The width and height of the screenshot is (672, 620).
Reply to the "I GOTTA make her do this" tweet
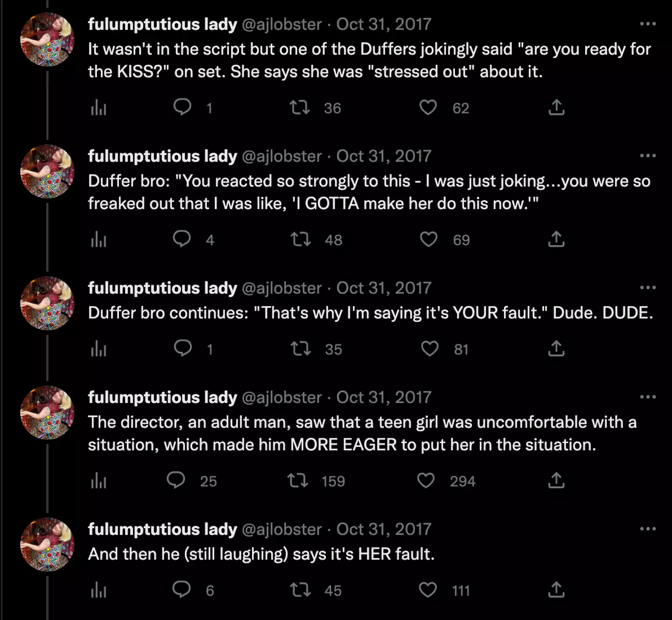182,239
